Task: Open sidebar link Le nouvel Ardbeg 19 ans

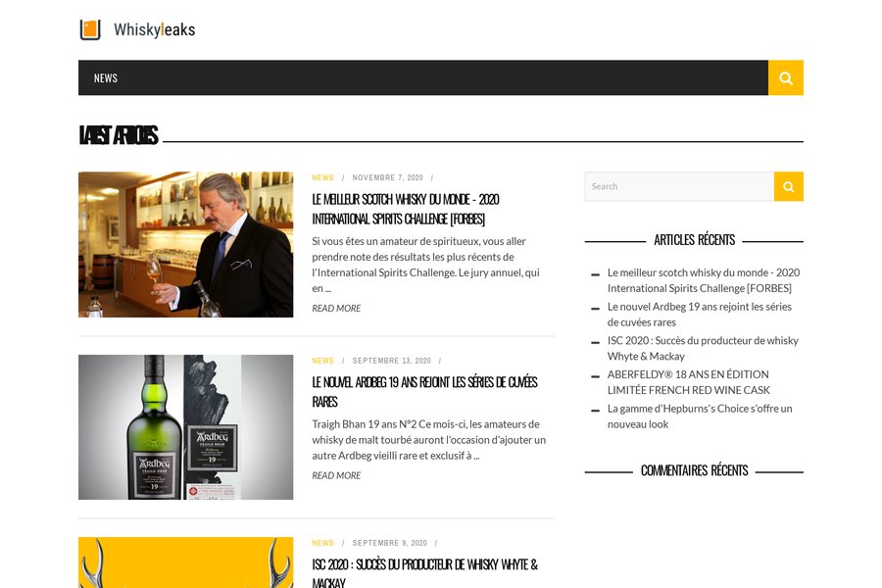Action: pyautogui.click(x=699, y=315)
